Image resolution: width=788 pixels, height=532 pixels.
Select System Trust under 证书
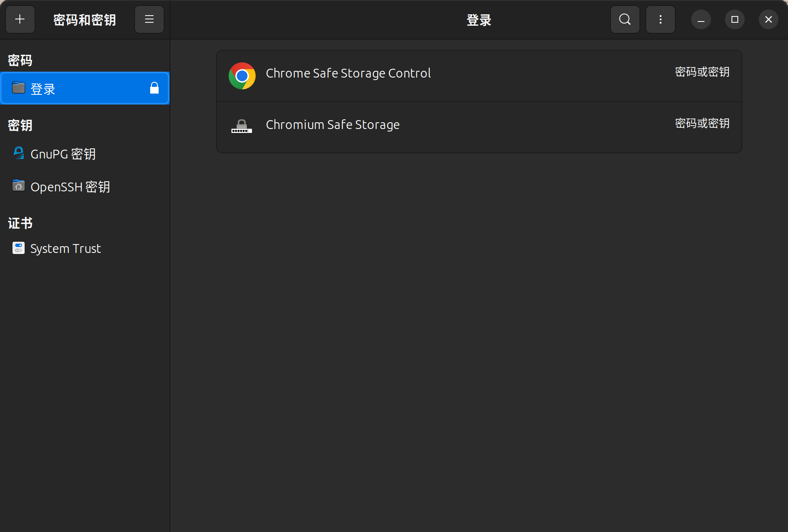tap(65, 249)
